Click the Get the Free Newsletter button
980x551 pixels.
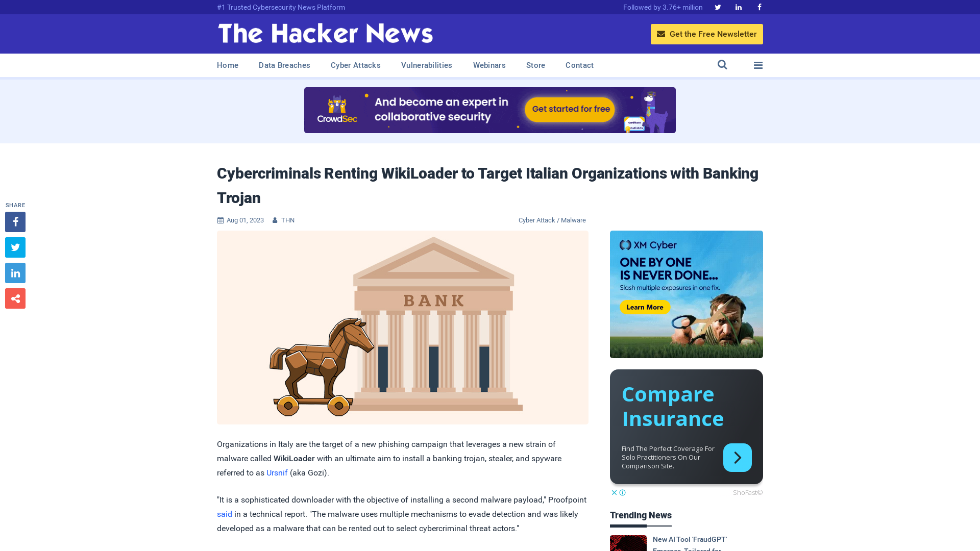pos(707,34)
